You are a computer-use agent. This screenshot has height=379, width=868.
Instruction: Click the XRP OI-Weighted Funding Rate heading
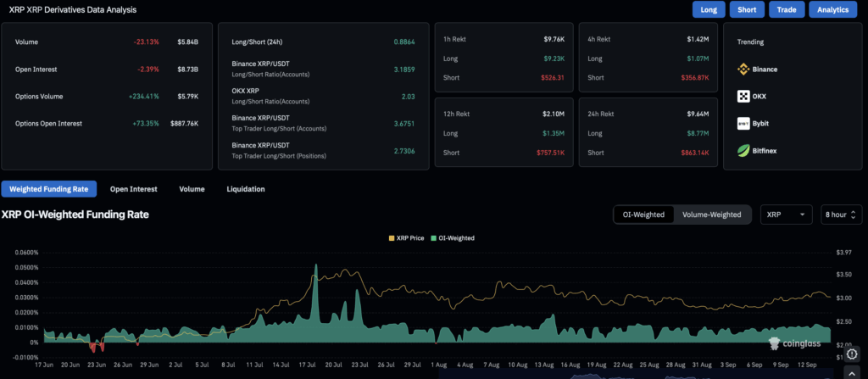[75, 215]
